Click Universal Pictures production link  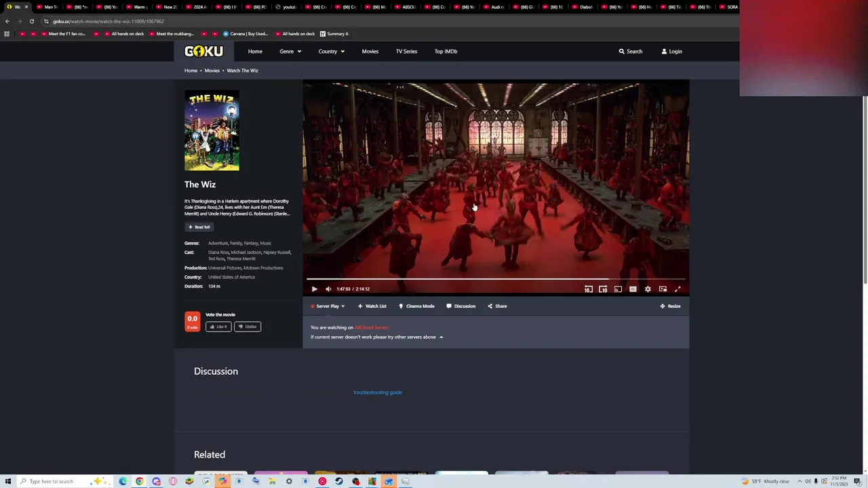click(224, 268)
